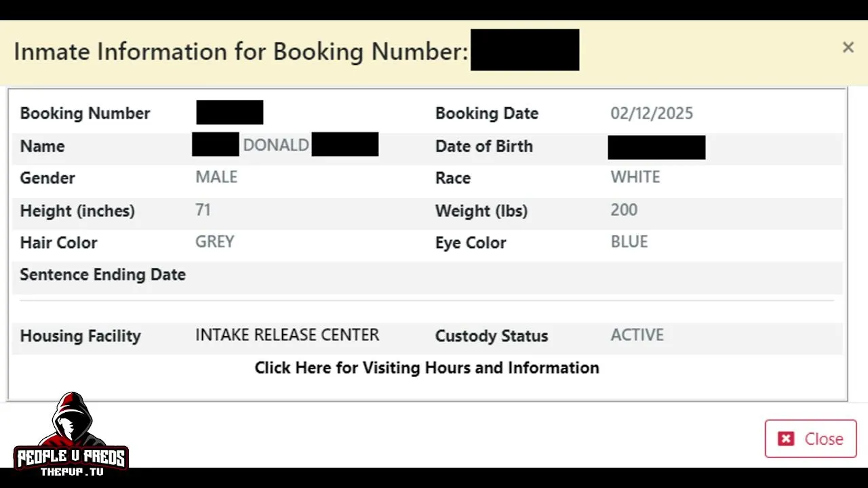This screenshot has width=868, height=488.
Task: Click the THEPUP.TV text under the logo
Action: coord(71,471)
